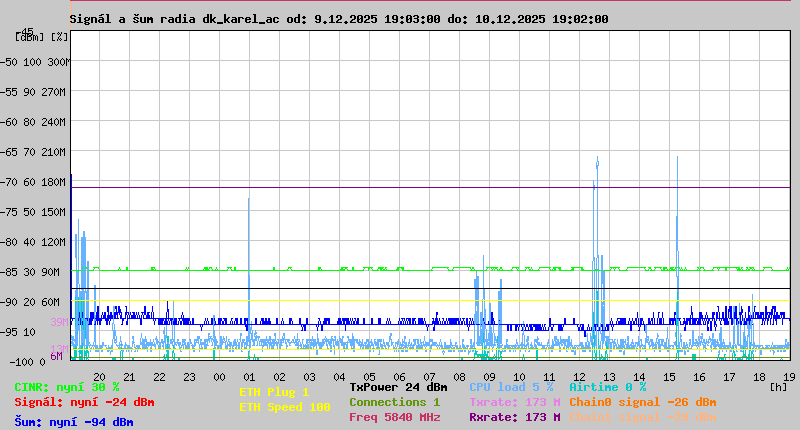Click the '-65 70 210M' y-axis label
Viewport: 800px width, 430px height.
(34, 153)
